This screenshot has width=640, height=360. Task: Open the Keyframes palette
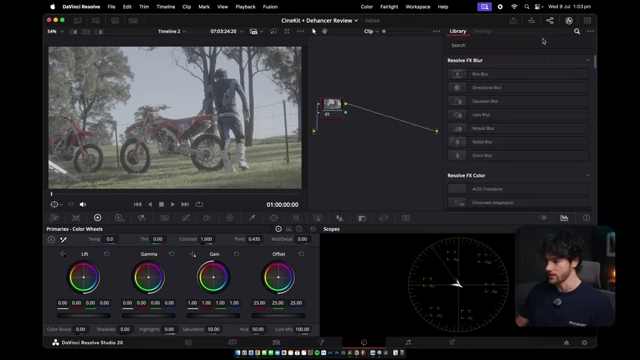(x=543, y=218)
